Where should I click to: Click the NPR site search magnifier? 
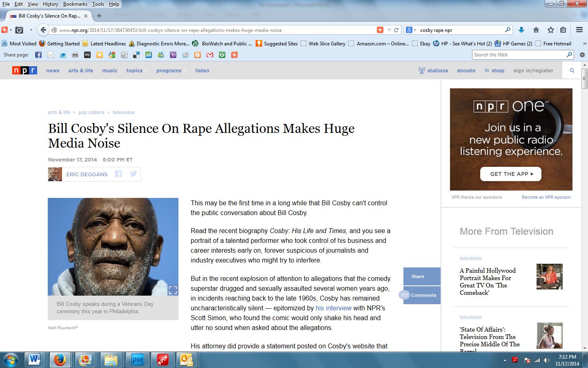tap(572, 70)
